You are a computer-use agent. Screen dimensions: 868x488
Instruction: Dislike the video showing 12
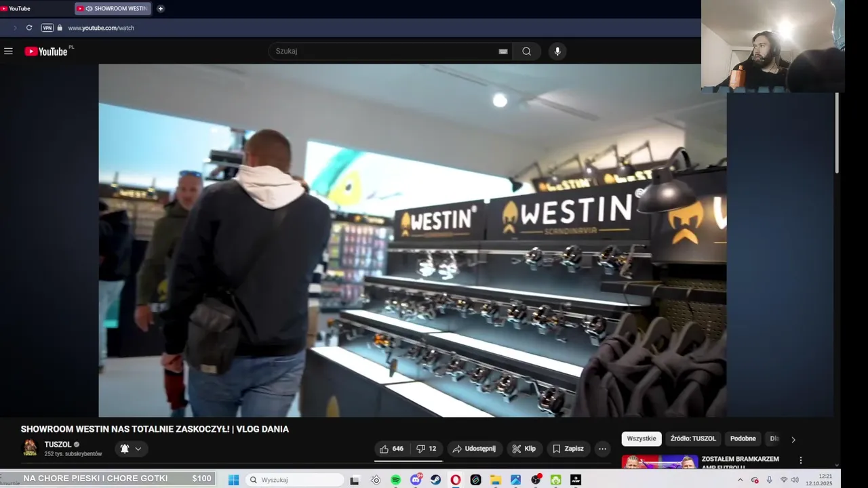(427, 449)
